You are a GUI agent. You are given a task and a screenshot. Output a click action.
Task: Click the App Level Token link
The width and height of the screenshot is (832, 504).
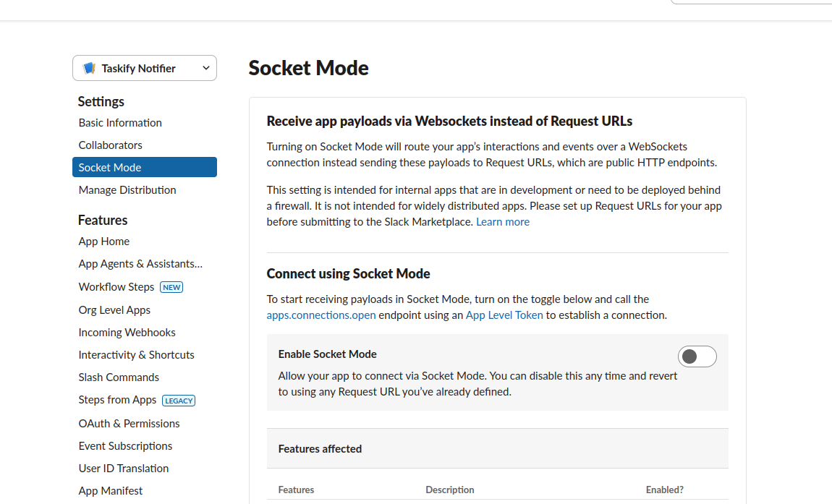[x=504, y=315]
